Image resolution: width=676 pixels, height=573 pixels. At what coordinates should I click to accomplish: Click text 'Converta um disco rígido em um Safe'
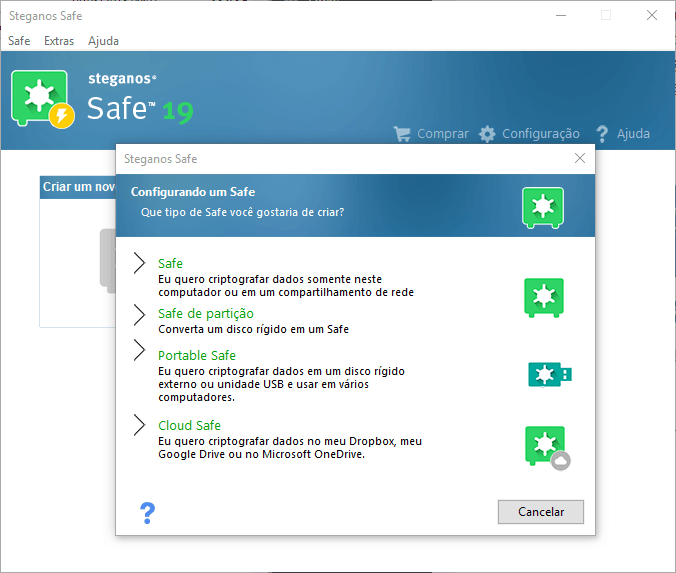coord(254,329)
